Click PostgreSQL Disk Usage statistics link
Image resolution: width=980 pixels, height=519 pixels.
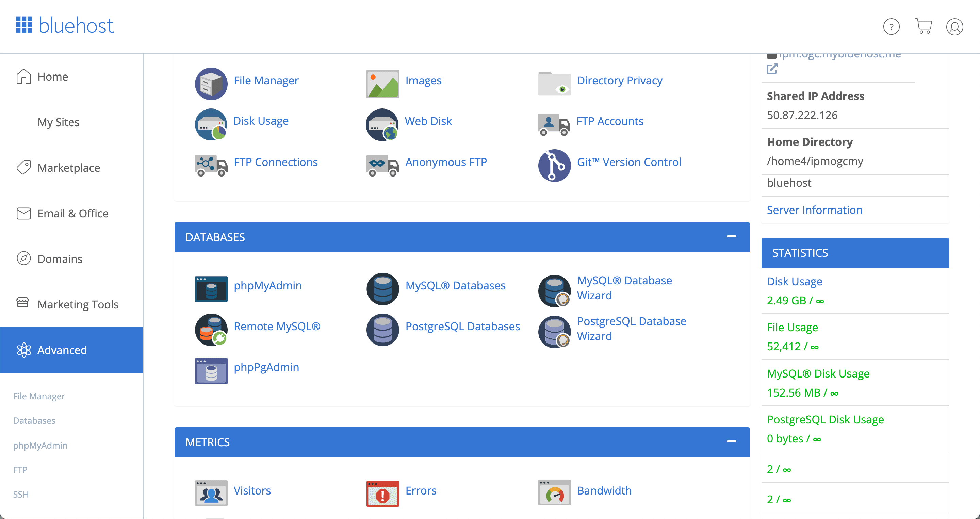click(x=825, y=419)
